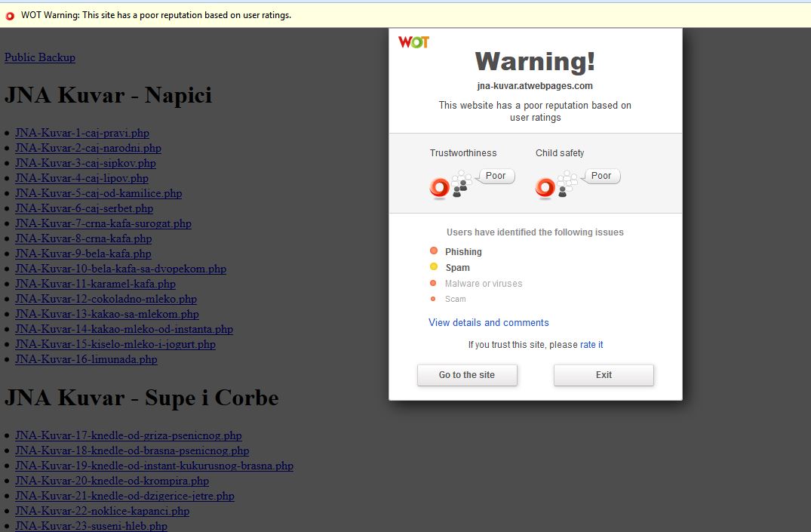Click the Poor label beside Child safety
The width and height of the screenshot is (811, 532).
[601, 175]
